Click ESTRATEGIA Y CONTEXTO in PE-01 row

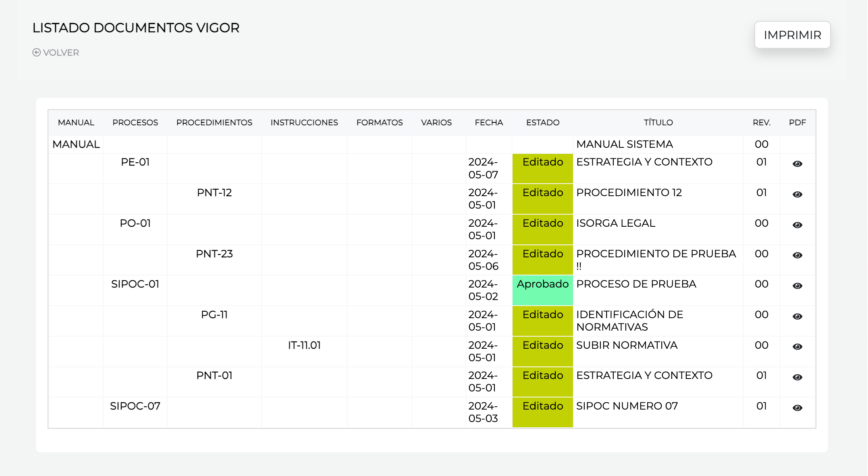click(x=644, y=162)
